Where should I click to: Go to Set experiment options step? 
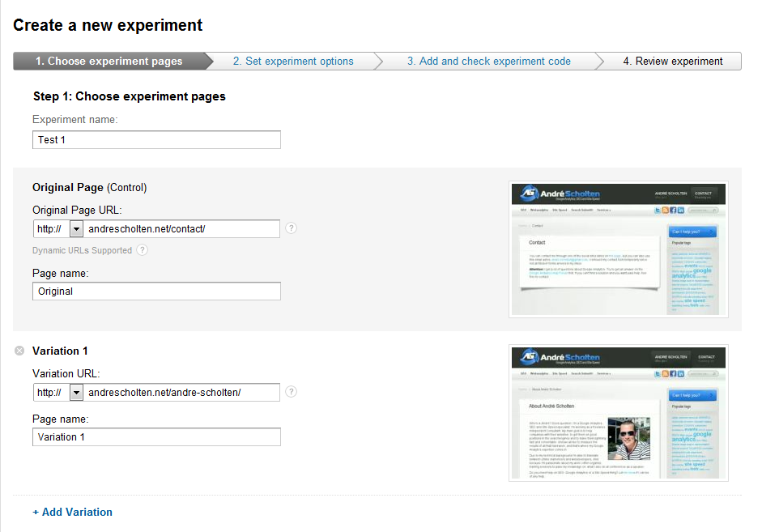293,62
